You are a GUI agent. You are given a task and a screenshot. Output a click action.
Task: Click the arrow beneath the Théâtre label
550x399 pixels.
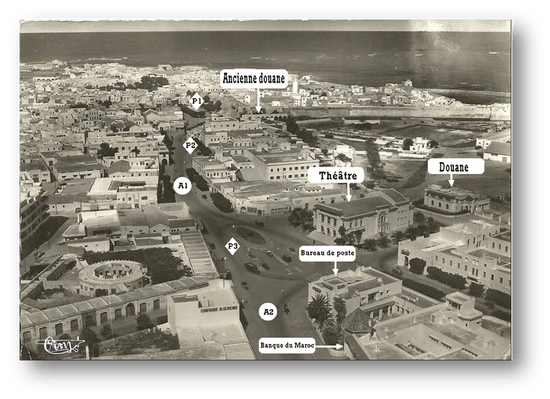tap(348, 192)
